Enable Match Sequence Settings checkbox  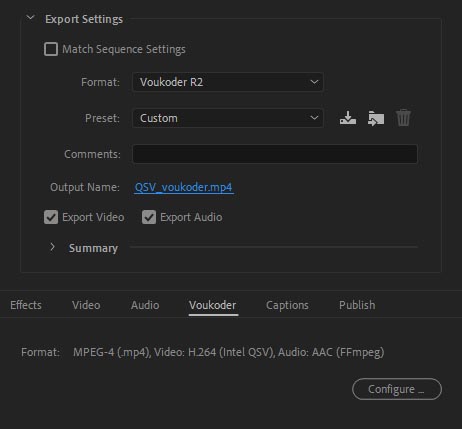point(51,49)
